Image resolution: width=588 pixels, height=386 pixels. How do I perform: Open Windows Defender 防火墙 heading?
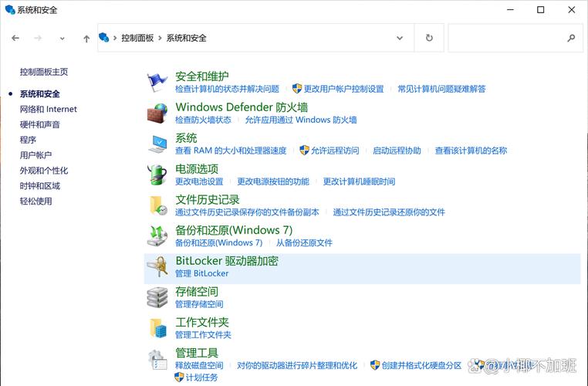click(x=242, y=107)
